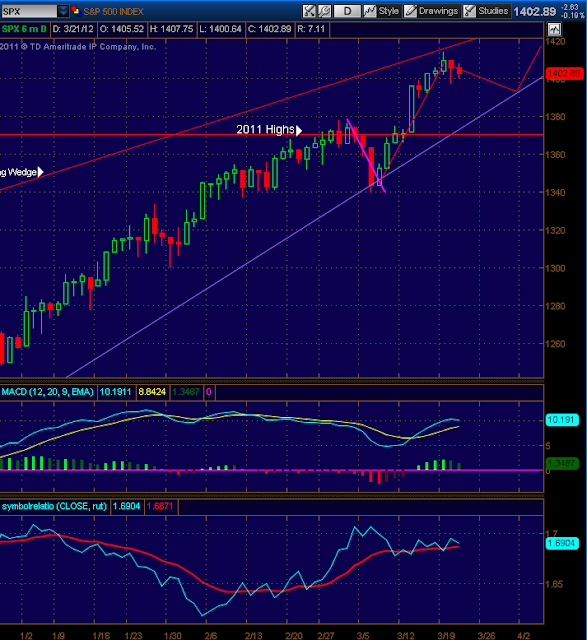Click the 2/13 date on time axis
This screenshot has width=587, height=640.
tap(253, 636)
